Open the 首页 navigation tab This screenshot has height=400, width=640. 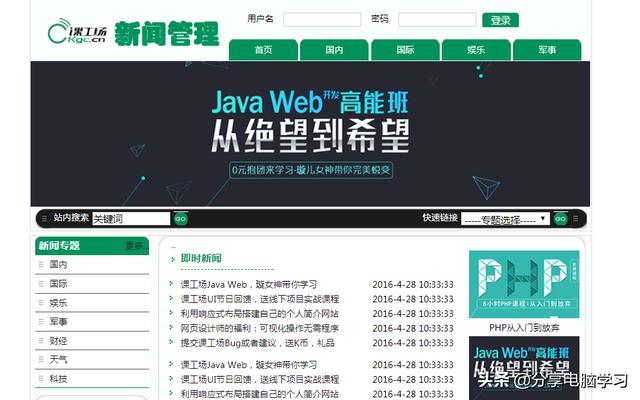coord(263,50)
